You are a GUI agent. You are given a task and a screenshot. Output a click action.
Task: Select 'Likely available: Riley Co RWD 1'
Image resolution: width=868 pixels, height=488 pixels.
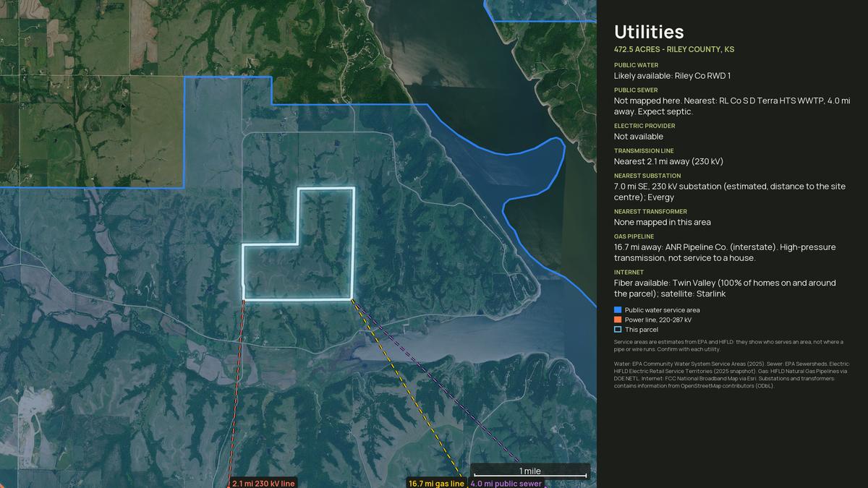click(673, 76)
